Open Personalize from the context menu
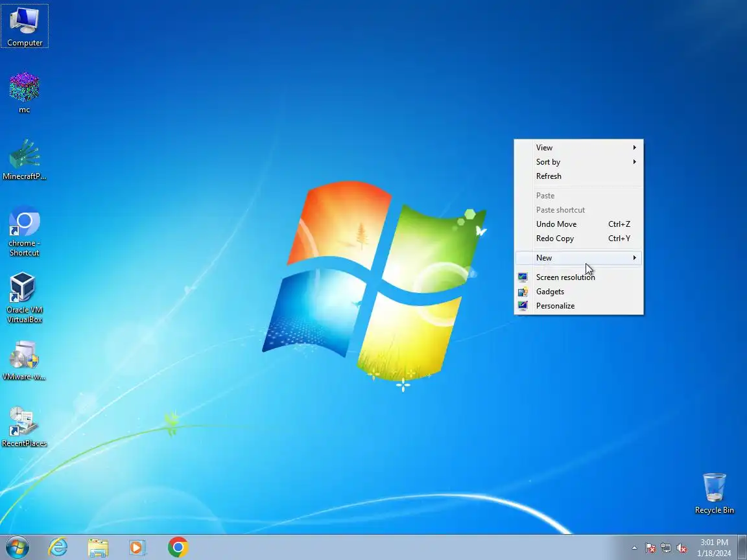This screenshot has width=747, height=560. 579,306
